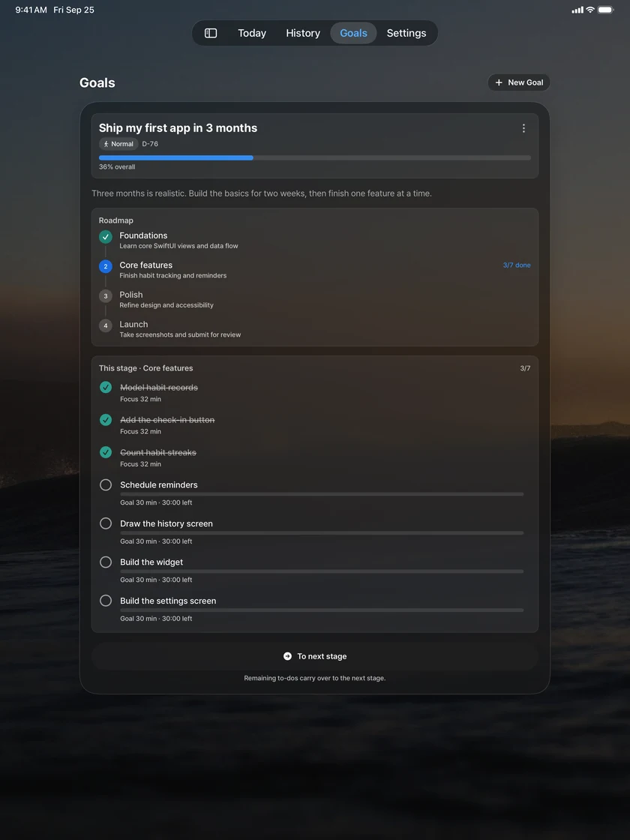The width and height of the screenshot is (630, 840).
Task: Select the Polish stage 3 marker
Action: [106, 295]
